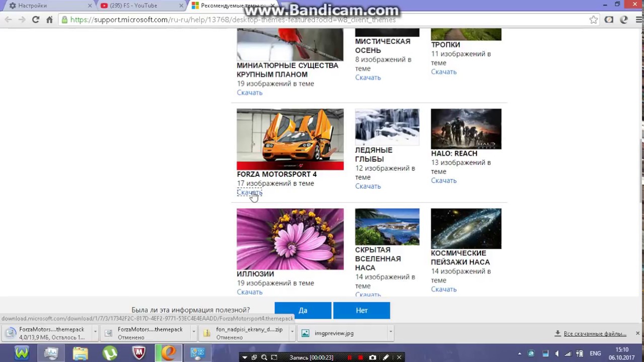Expand options for the downloading ForzaMotors item

pos(95,332)
